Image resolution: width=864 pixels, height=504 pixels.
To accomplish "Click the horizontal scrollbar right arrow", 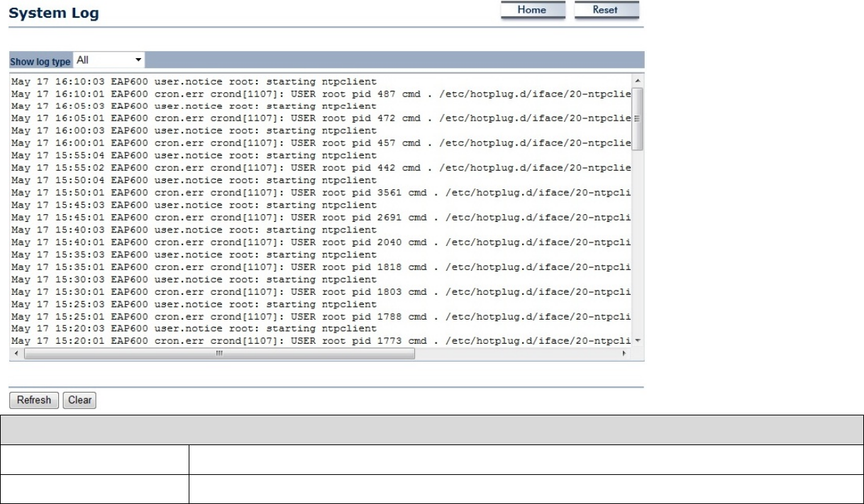I will pyautogui.click(x=624, y=352).
